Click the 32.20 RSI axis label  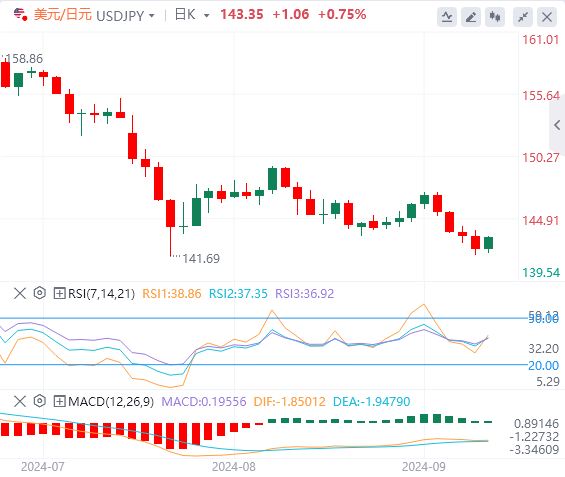[543, 348]
